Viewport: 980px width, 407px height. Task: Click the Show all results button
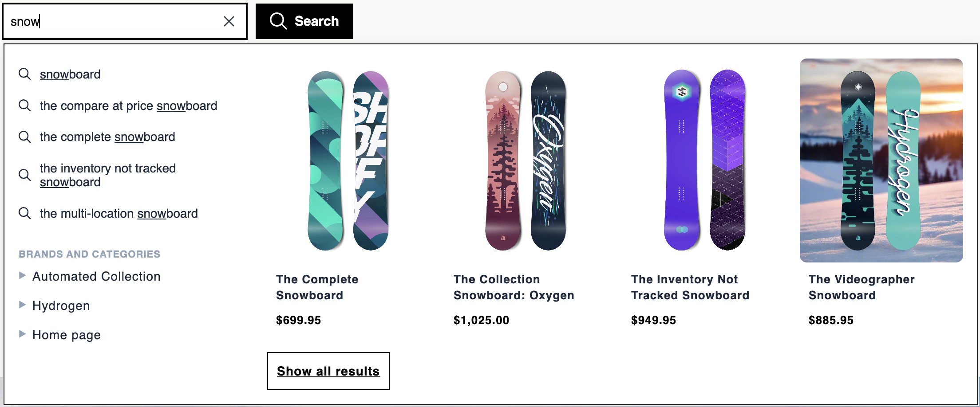[x=328, y=371]
